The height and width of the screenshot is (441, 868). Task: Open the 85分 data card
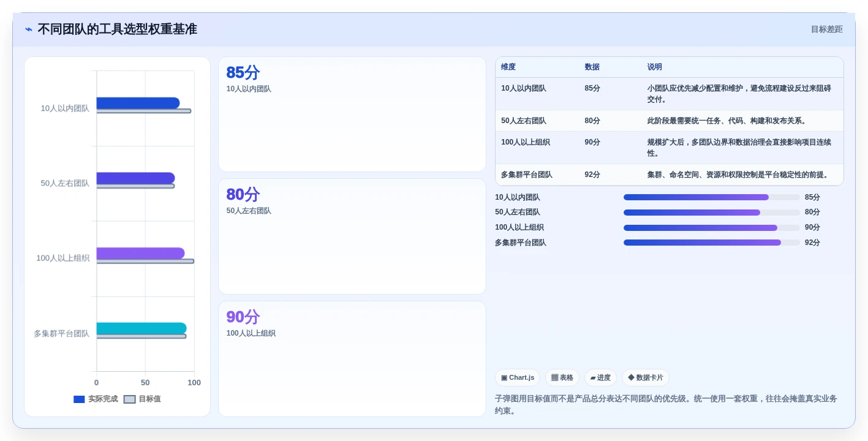pyautogui.click(x=352, y=115)
